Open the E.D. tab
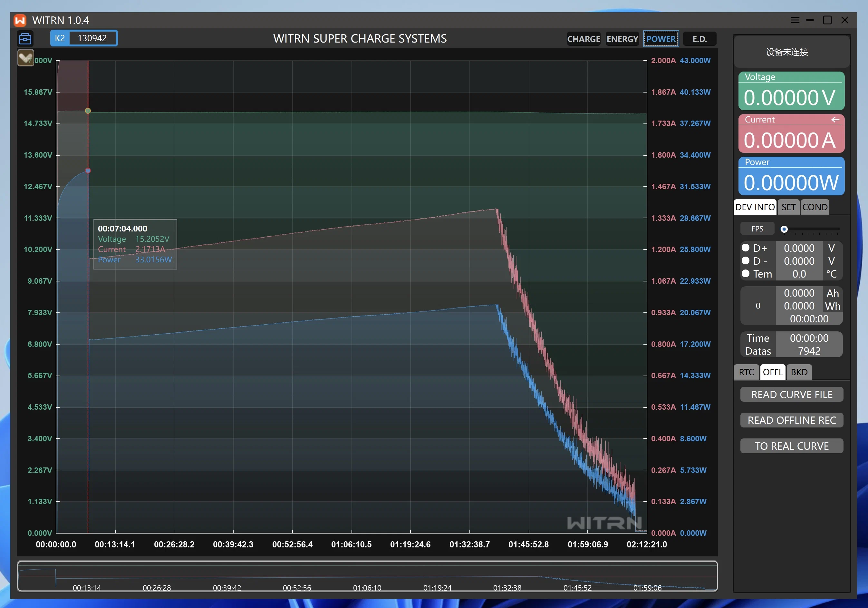This screenshot has height=608, width=868. coord(699,39)
